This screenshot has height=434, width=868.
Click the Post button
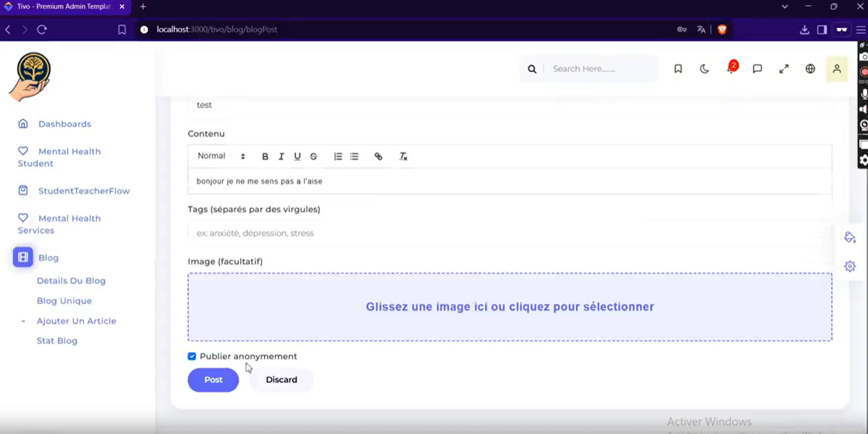pos(213,380)
